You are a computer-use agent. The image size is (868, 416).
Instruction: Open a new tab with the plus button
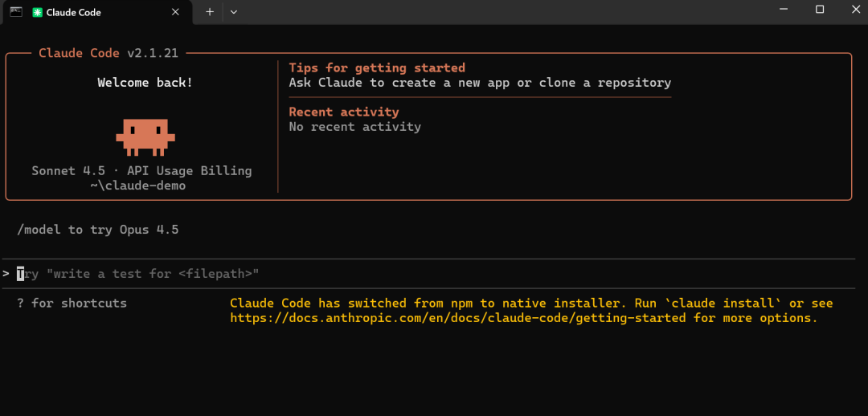point(210,11)
